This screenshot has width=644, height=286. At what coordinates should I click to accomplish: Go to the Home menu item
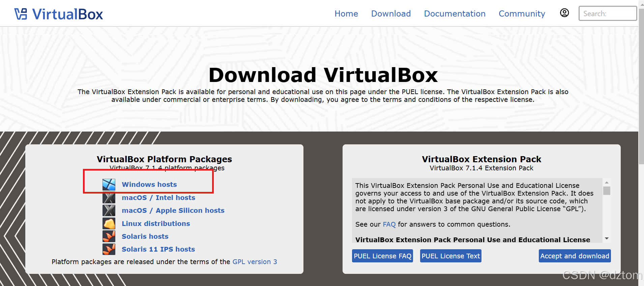pyautogui.click(x=346, y=14)
